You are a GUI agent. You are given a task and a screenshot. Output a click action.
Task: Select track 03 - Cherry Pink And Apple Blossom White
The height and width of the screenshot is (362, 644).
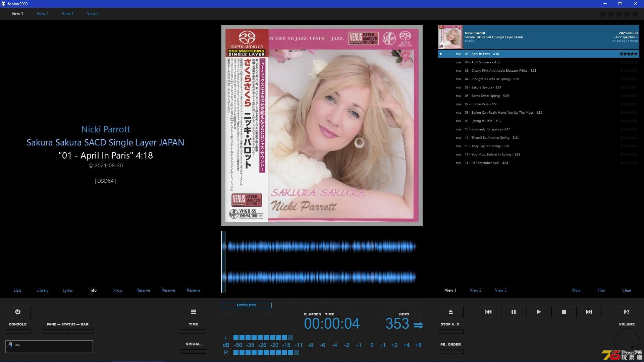pyautogui.click(x=539, y=71)
